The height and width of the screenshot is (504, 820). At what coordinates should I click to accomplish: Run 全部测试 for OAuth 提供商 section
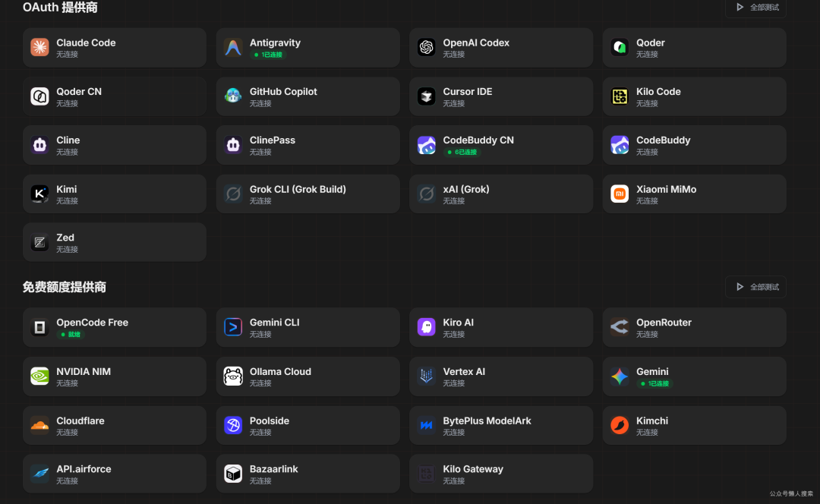click(755, 8)
